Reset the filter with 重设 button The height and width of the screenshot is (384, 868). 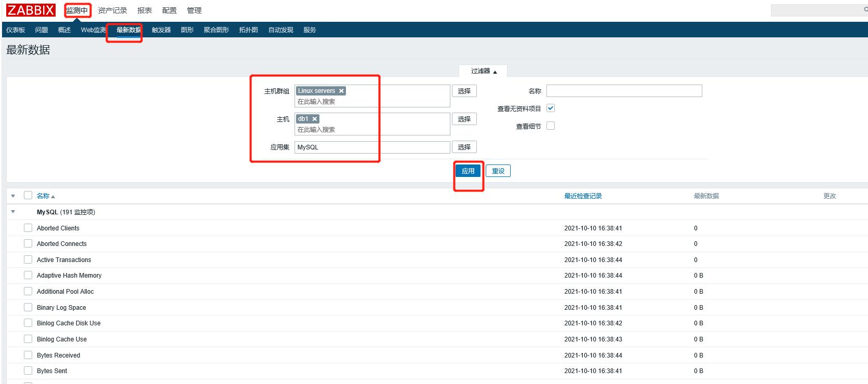click(x=498, y=171)
